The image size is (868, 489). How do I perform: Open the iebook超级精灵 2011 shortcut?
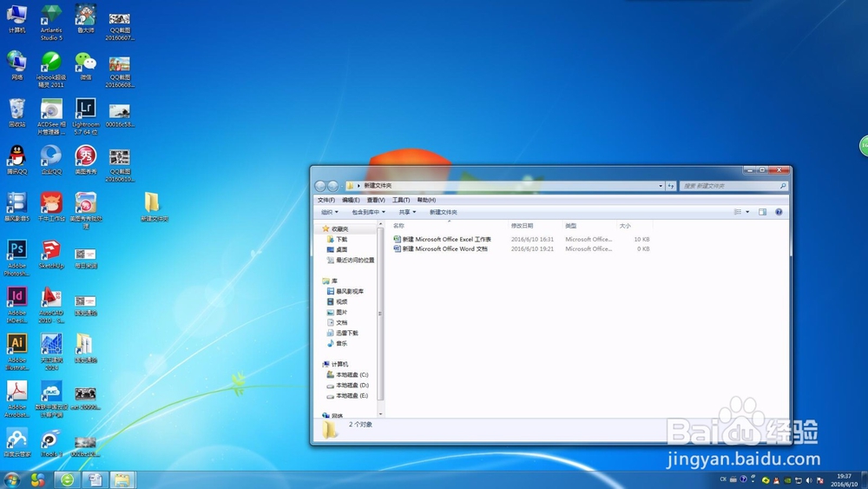[51, 69]
